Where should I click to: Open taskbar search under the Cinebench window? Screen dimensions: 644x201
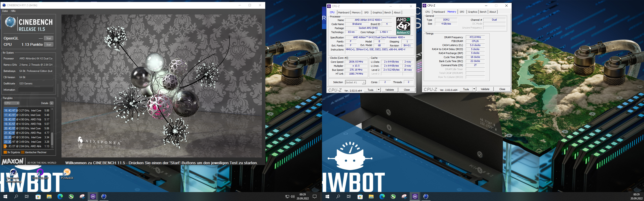point(16,197)
